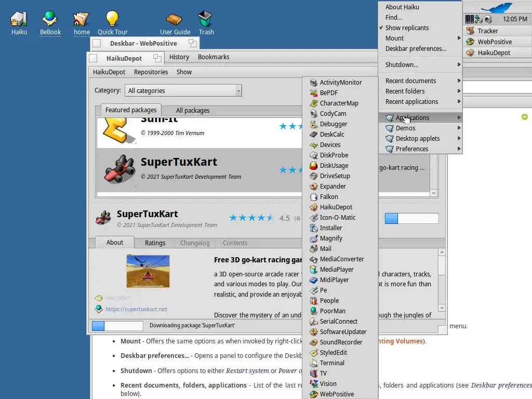Open the SuperTuxKart screenshot thumbnail

coord(148,271)
